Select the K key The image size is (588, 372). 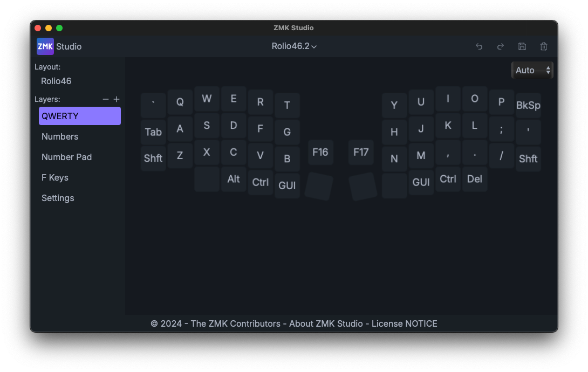tap(448, 126)
